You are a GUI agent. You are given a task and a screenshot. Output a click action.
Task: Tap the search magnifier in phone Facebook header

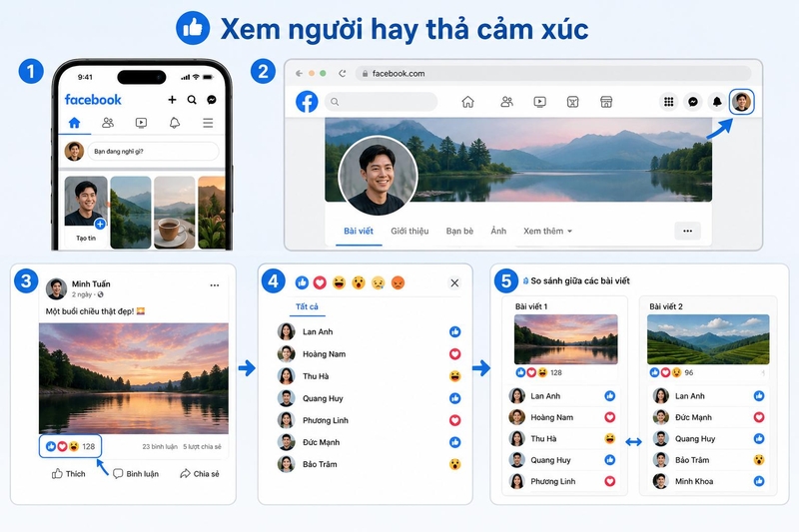coord(192,99)
